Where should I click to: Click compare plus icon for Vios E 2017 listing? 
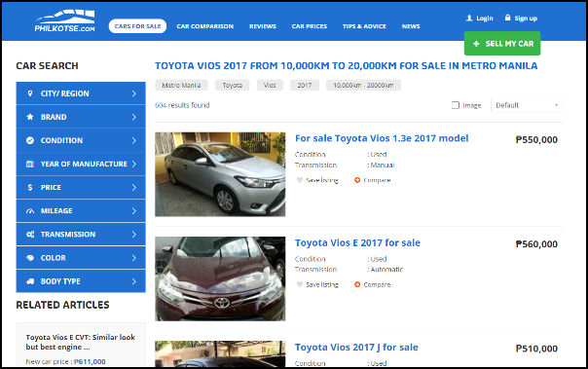pos(357,284)
